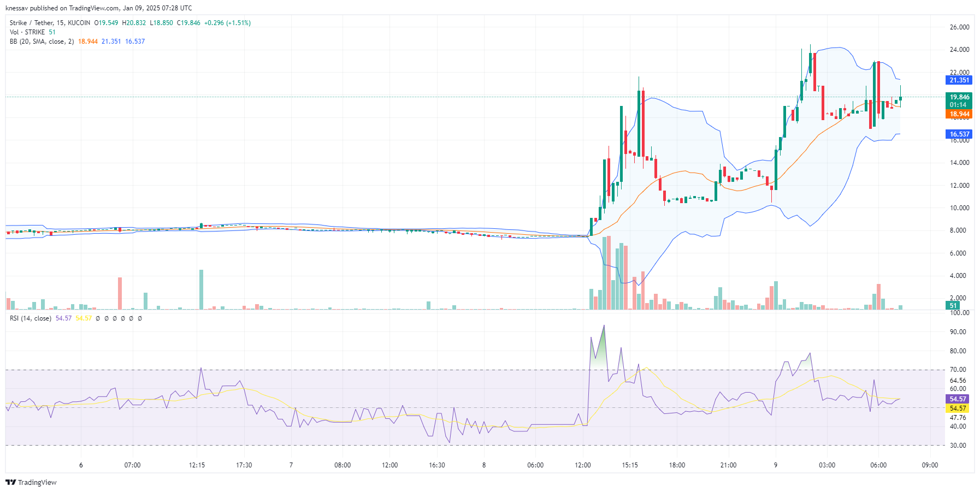The height and width of the screenshot is (492, 980).
Task: Click the +0.296 (+1.51%) change text
Action: [227, 23]
